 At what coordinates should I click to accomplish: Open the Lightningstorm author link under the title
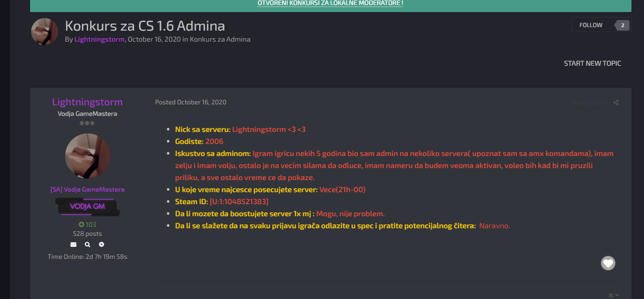coord(99,39)
